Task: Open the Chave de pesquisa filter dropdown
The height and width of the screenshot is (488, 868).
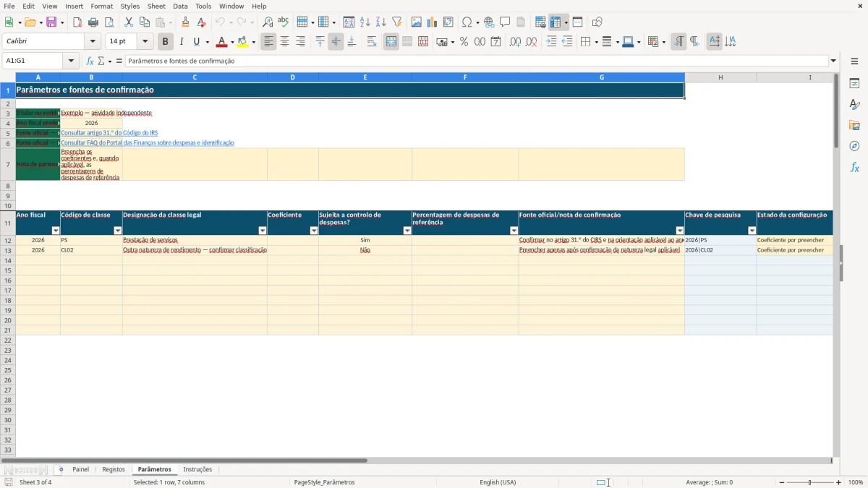Action: click(752, 231)
